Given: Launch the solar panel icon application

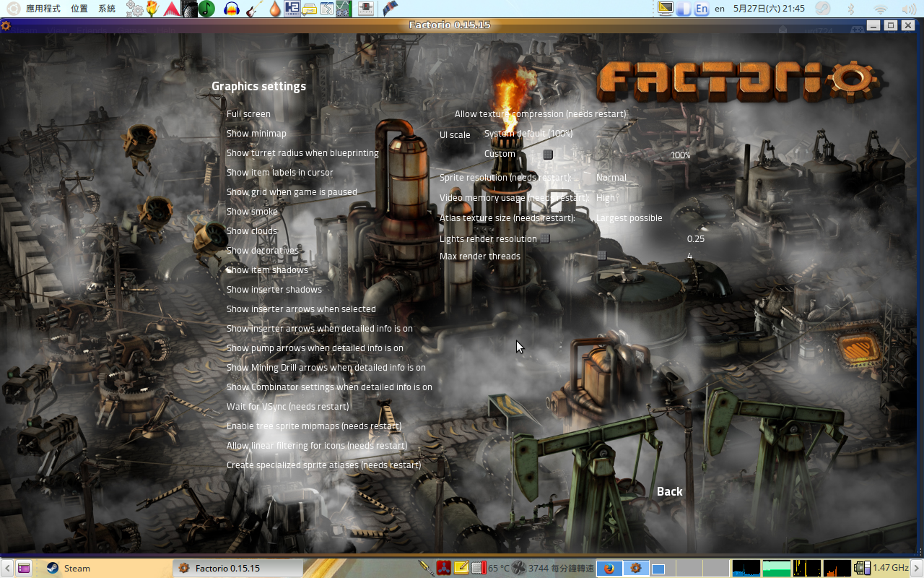Looking at the screenshot, I should (391, 9).
